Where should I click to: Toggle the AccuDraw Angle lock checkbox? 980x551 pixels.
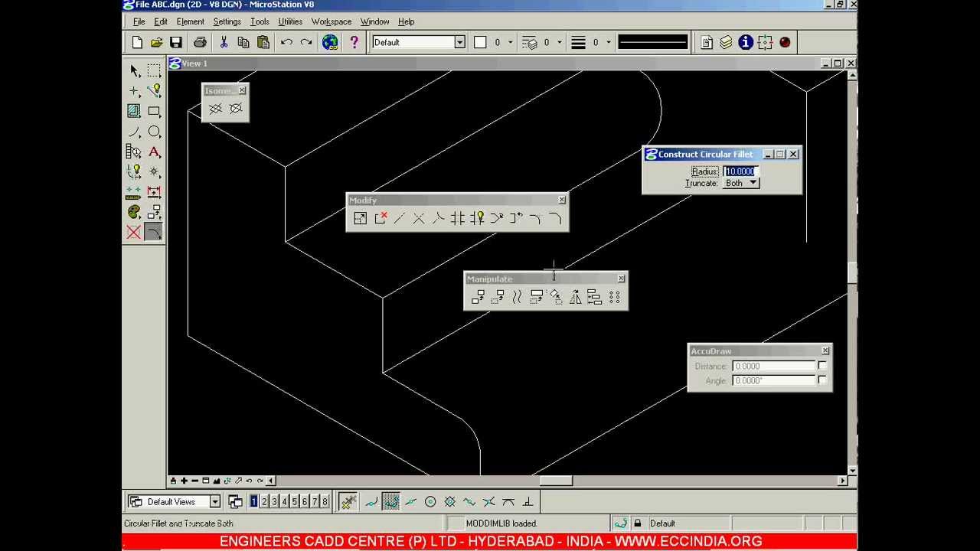point(822,380)
